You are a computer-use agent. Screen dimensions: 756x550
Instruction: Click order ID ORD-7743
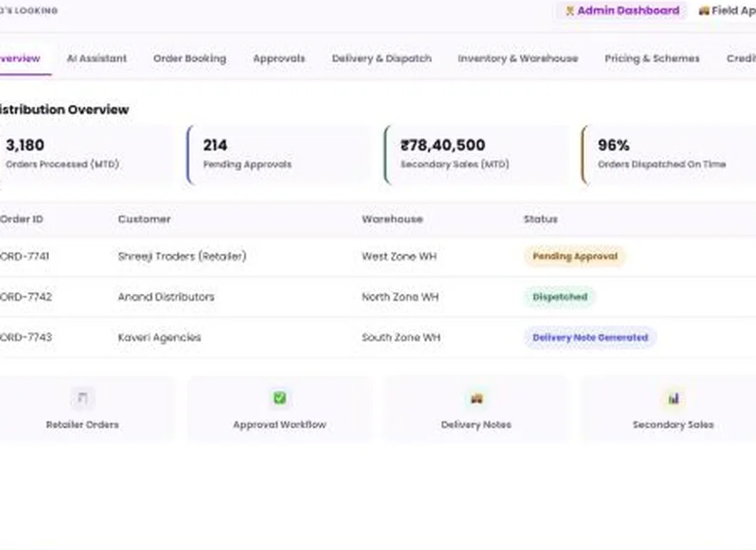tap(26, 337)
